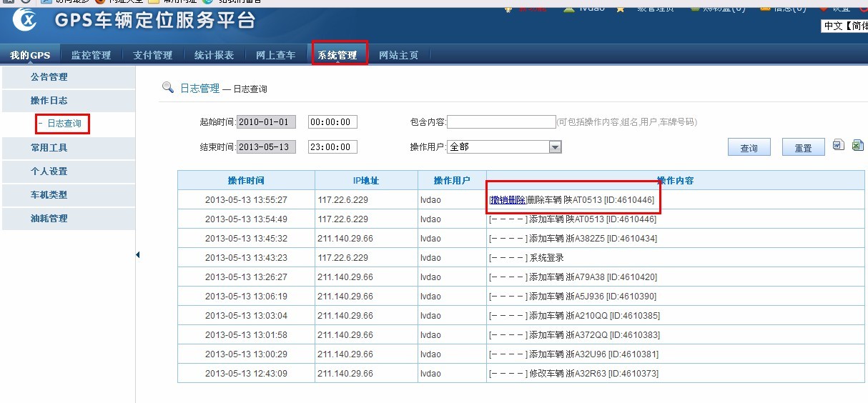Export the log list to Word
The image size is (868, 403).
(x=839, y=146)
